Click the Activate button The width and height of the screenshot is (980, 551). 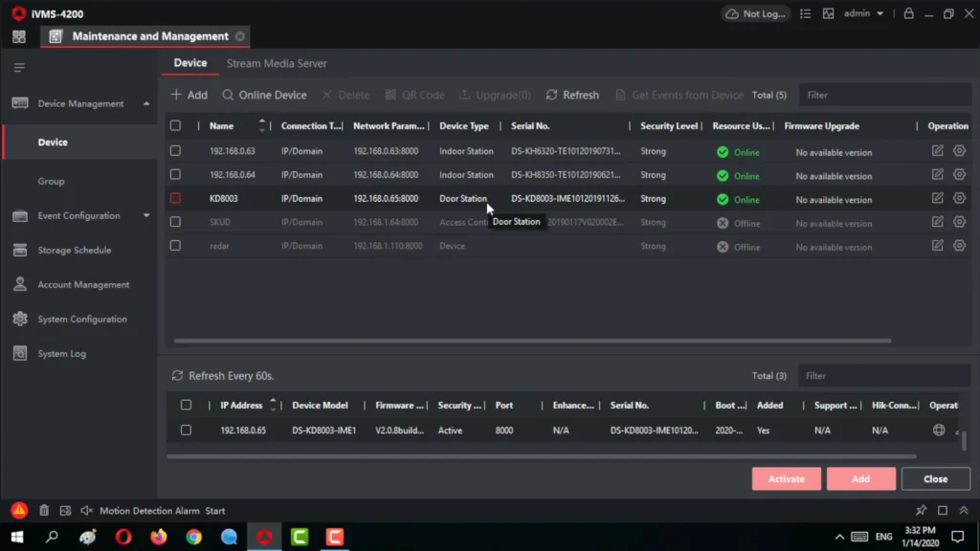click(787, 478)
